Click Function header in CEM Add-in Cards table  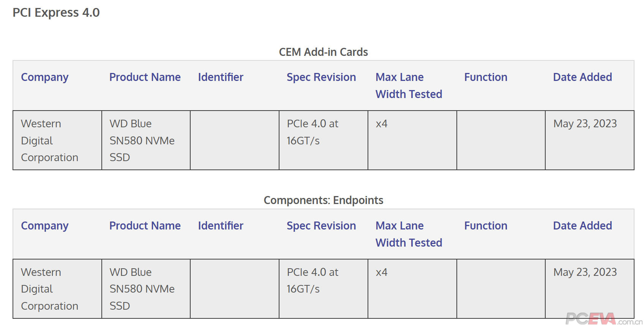click(486, 77)
